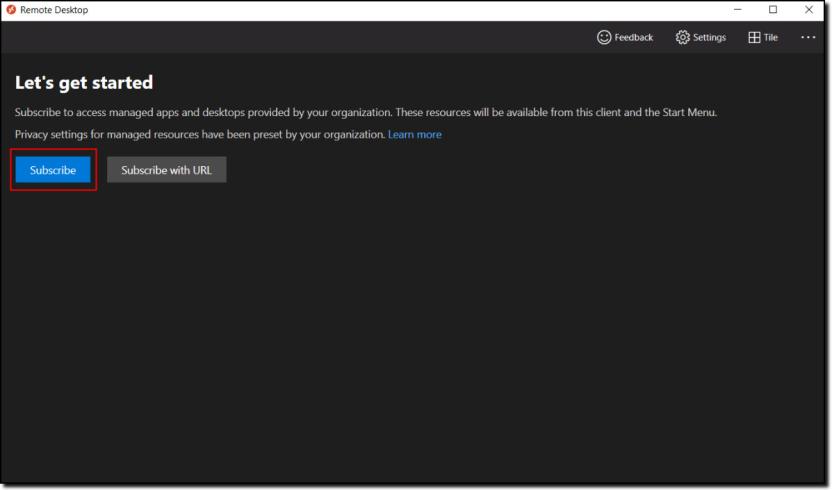
Task: Minimize the Remote Desktop window
Action: (738, 10)
